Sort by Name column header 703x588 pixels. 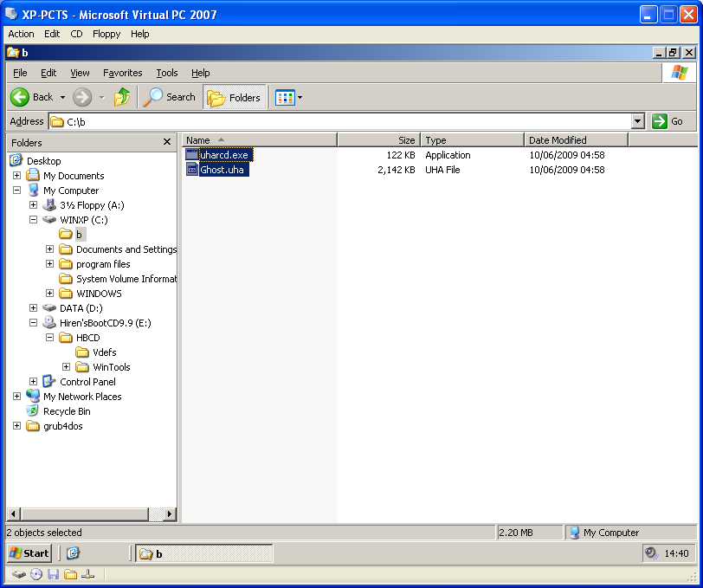(259, 140)
